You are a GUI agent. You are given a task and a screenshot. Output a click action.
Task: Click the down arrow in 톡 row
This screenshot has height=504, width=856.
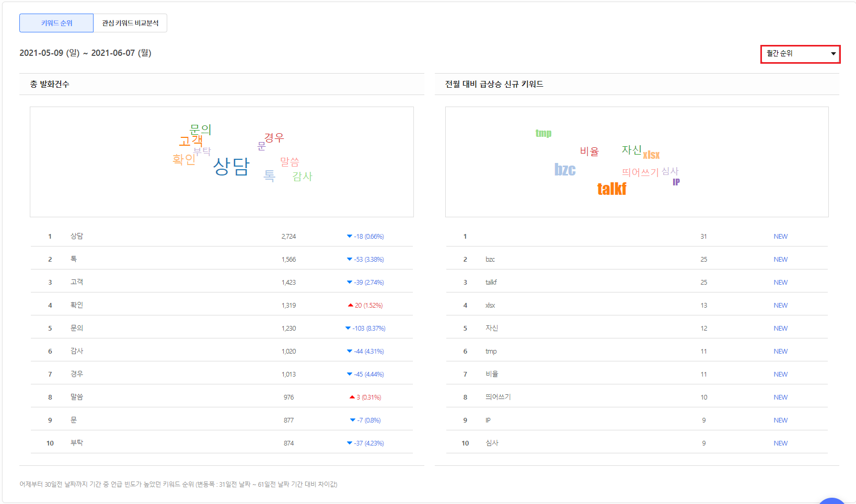click(350, 260)
